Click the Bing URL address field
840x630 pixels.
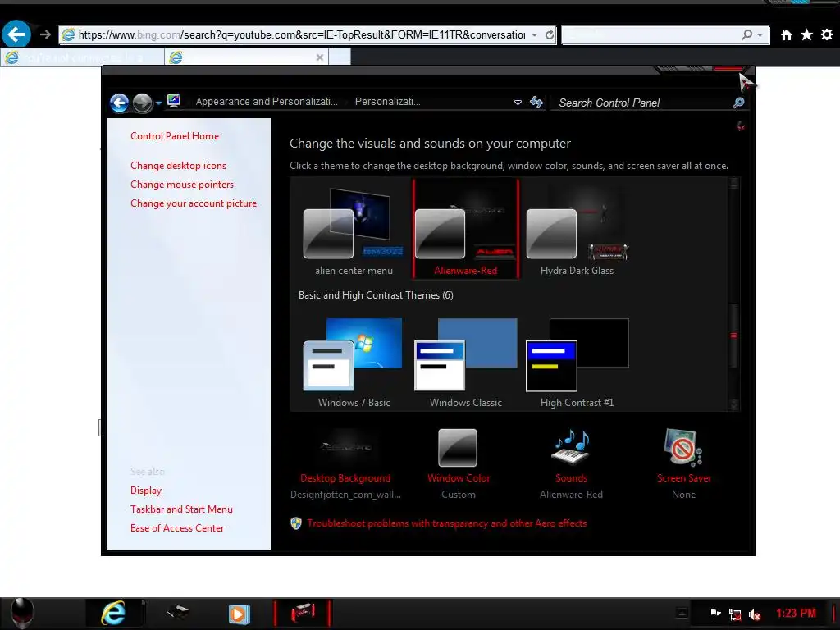click(x=301, y=34)
